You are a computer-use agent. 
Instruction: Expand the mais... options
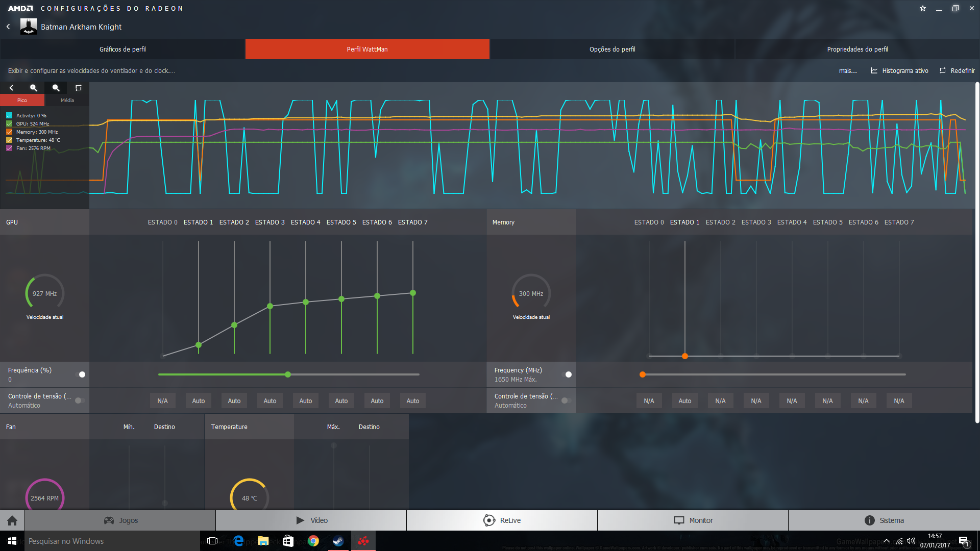(848, 70)
